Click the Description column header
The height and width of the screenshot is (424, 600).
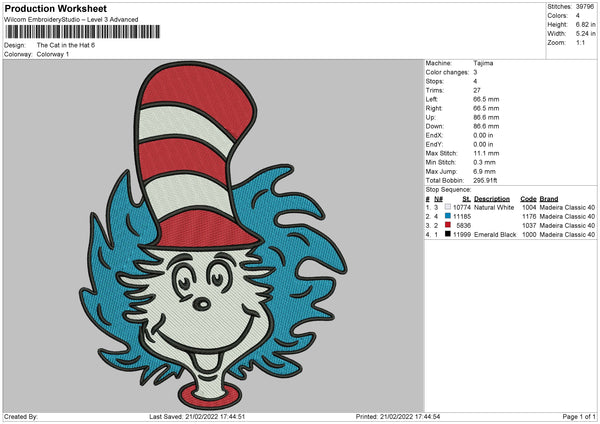click(x=492, y=198)
